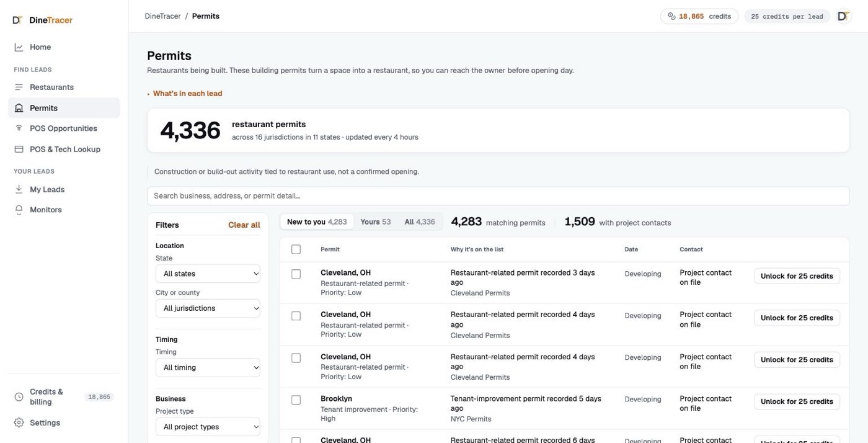Screen dimensions: 868x443
Task: Click the search business, address, or permit field
Action: coord(498,196)
